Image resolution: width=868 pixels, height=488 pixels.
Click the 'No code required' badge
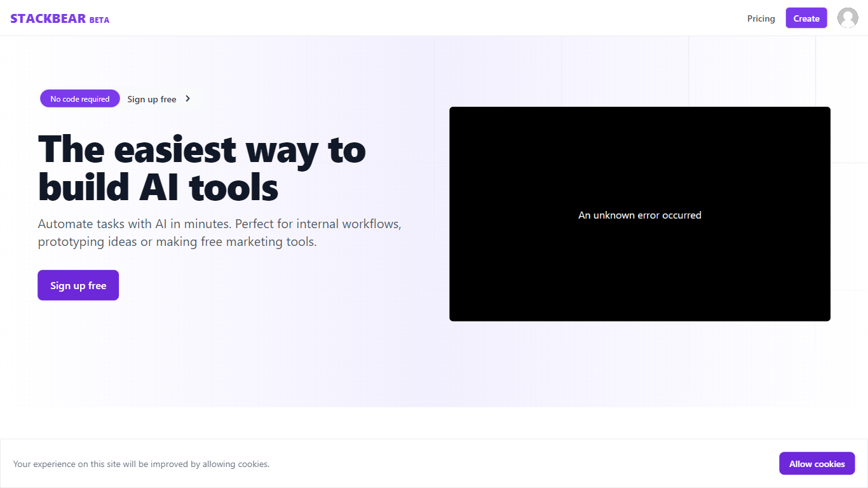click(80, 98)
